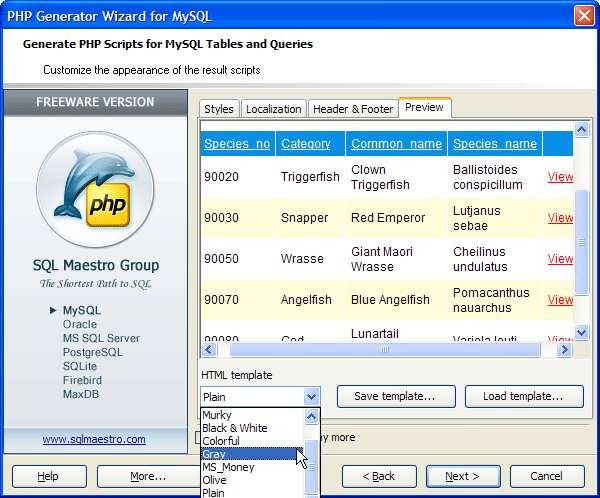Viewport: 600px width, 498px height.
Task: Click preview vertical scrollbar down arrow
Action: [x=581, y=332]
